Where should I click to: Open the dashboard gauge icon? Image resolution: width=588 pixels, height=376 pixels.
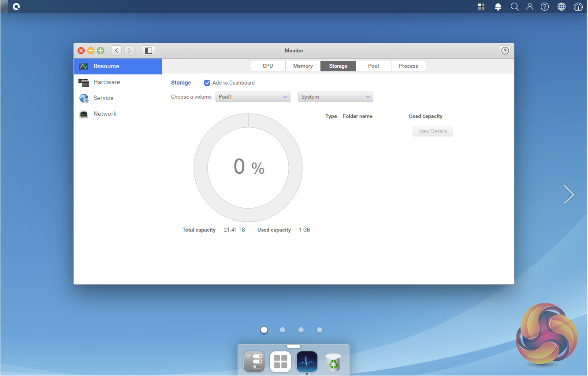(578, 7)
